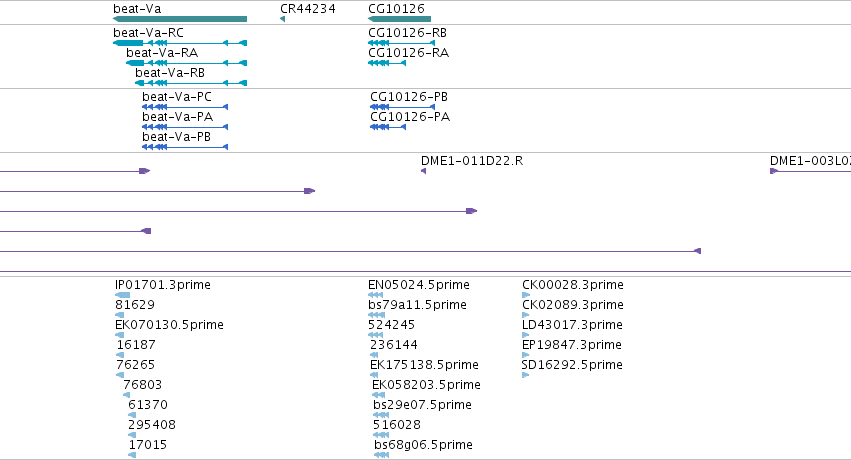
Task: Select transcript CG10126-RB label
Action: 408,33
